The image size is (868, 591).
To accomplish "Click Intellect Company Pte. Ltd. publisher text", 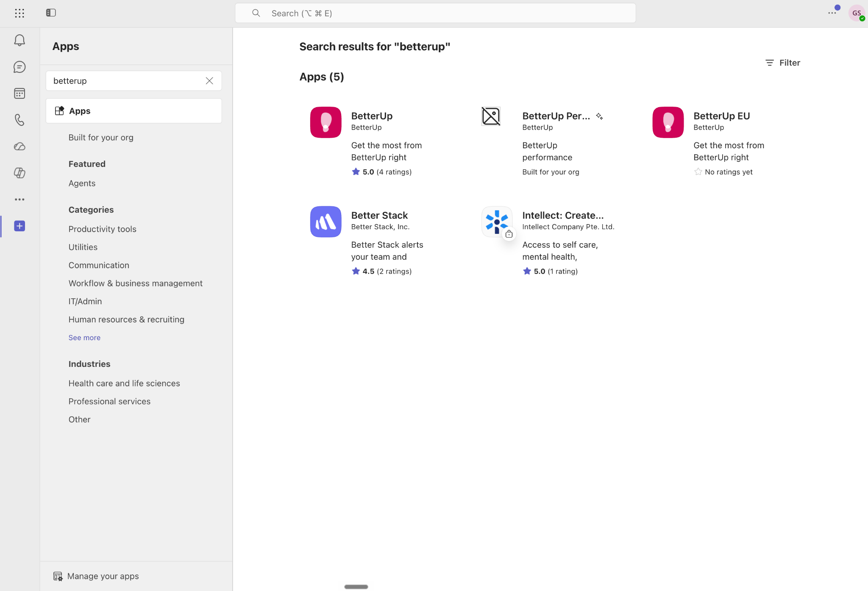I will click(568, 227).
